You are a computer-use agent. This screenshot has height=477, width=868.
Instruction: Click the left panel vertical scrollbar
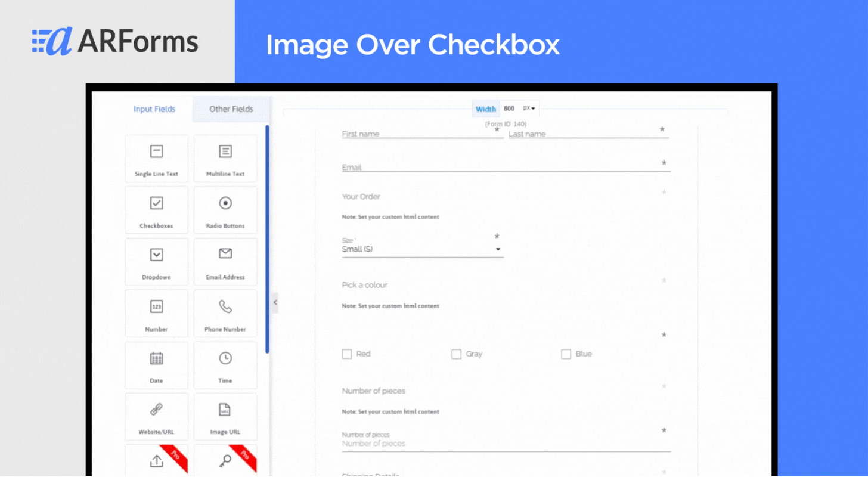[267, 238]
